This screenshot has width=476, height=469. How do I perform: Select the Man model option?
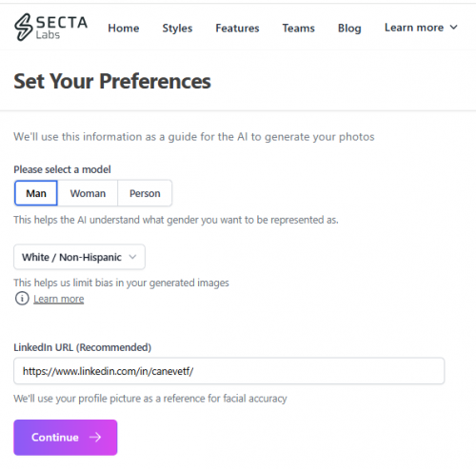click(36, 193)
